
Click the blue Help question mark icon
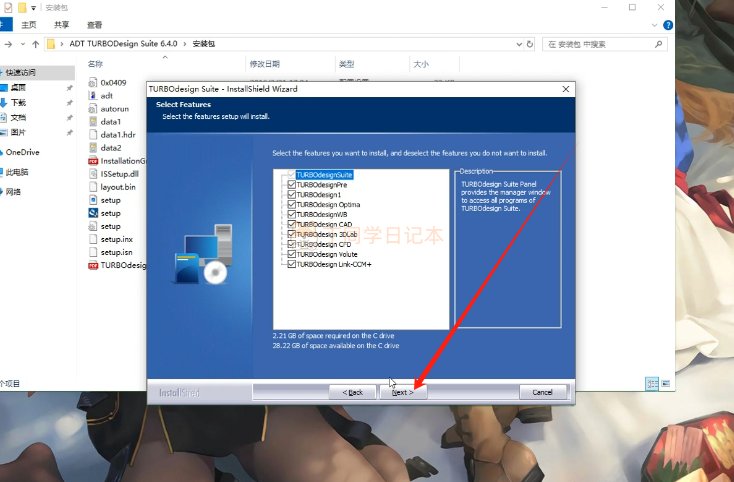668,25
